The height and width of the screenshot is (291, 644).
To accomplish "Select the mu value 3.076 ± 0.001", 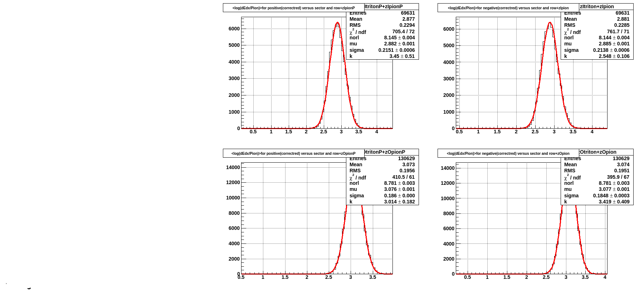I will point(400,189).
